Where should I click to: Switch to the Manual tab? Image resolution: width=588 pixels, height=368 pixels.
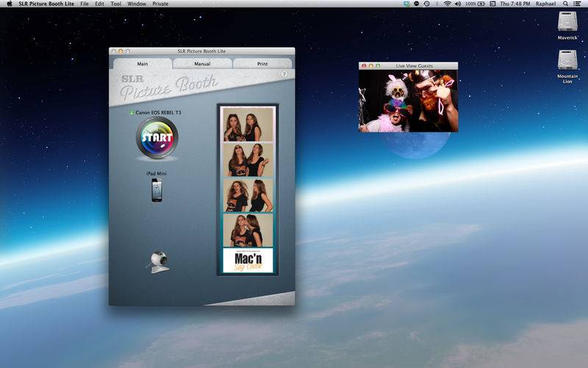202,64
